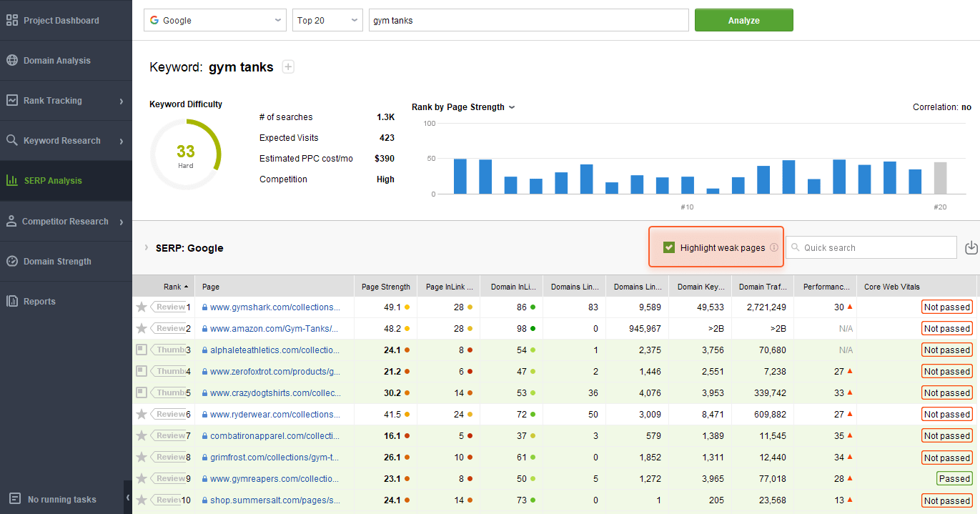This screenshot has height=514, width=980.
Task: Click the Domain Analysis globe icon
Action: [12, 60]
